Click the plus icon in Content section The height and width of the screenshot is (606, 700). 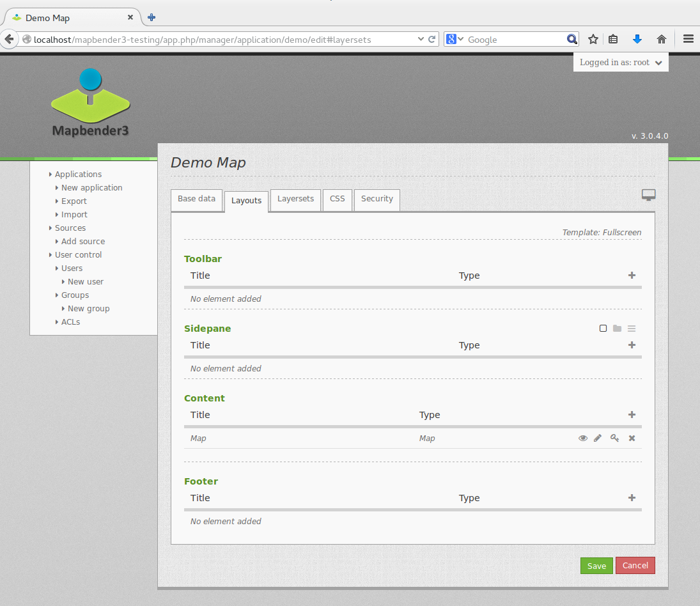coord(632,415)
